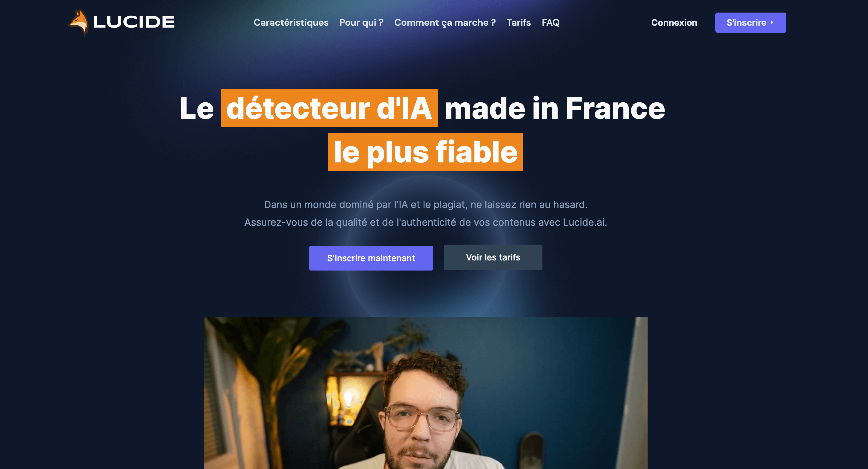Image resolution: width=868 pixels, height=469 pixels.
Task: Go to the Pour qui ? section
Action: tap(361, 23)
